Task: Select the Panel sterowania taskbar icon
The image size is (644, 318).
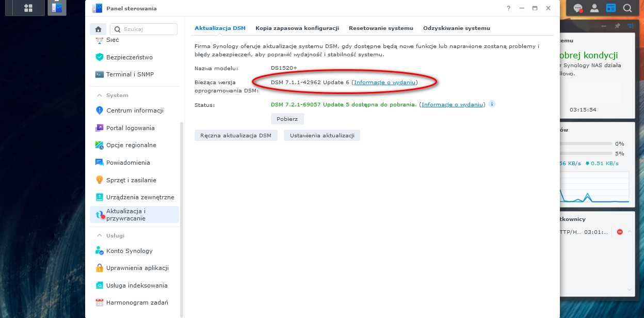Action: [57, 8]
